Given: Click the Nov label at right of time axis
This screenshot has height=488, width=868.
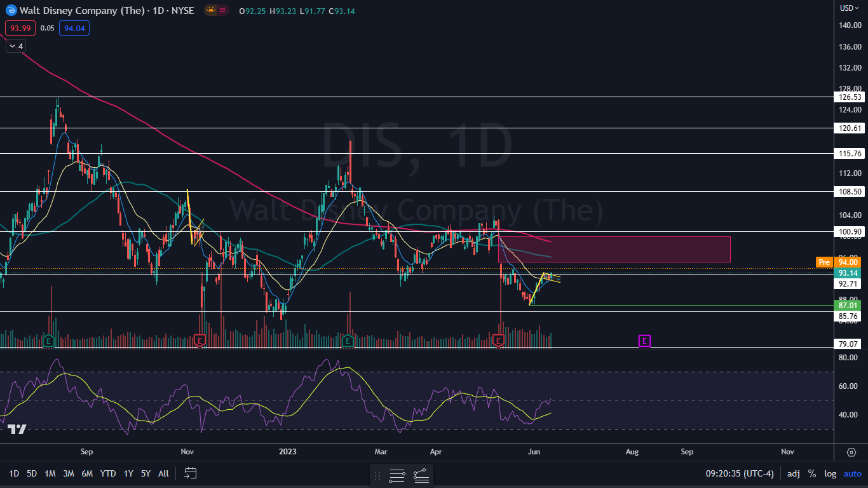Looking at the screenshot, I should click(x=787, y=452).
